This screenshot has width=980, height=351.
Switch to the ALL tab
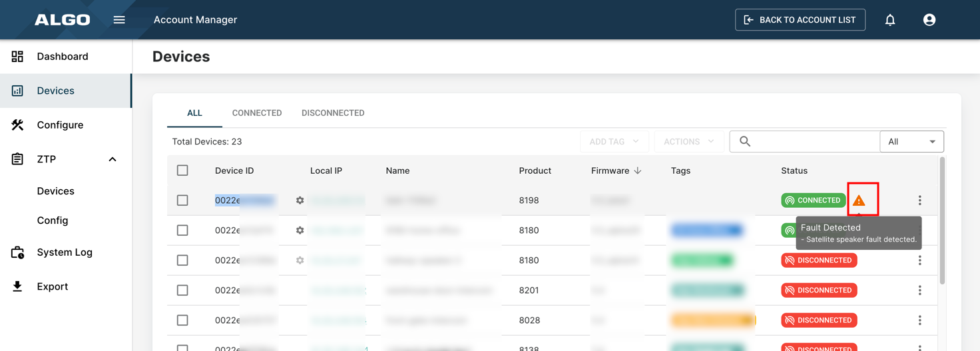coord(194,113)
